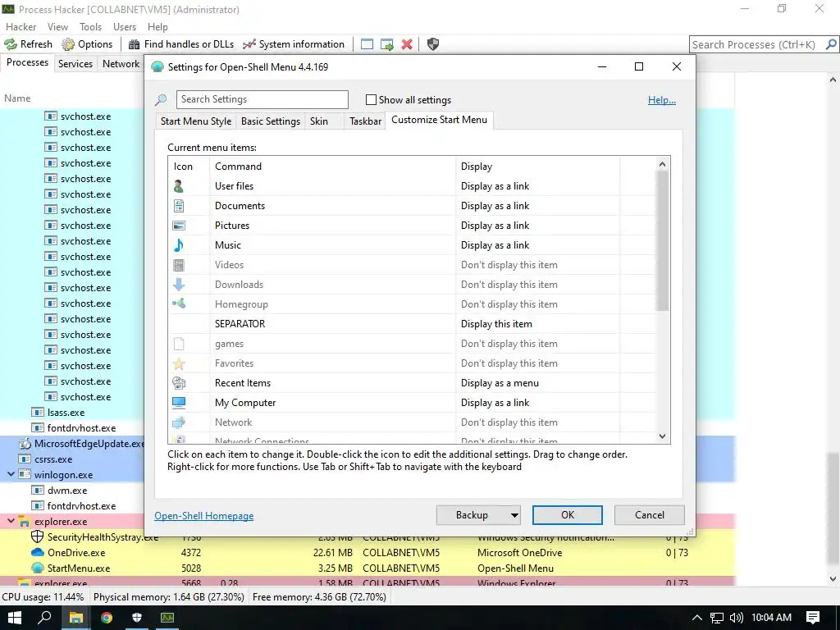Screen dimensions: 840x630
Task: Click the Homegroup row icon
Action: tap(179, 304)
